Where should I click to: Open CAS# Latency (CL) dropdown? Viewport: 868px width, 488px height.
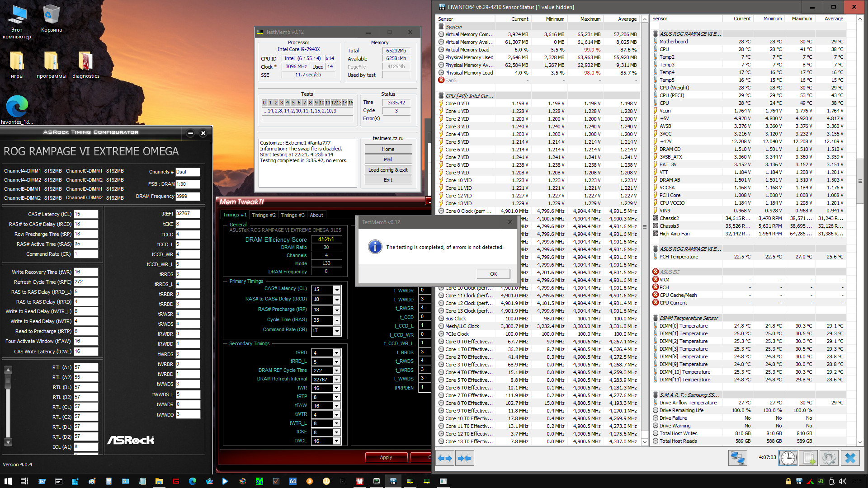(x=337, y=289)
